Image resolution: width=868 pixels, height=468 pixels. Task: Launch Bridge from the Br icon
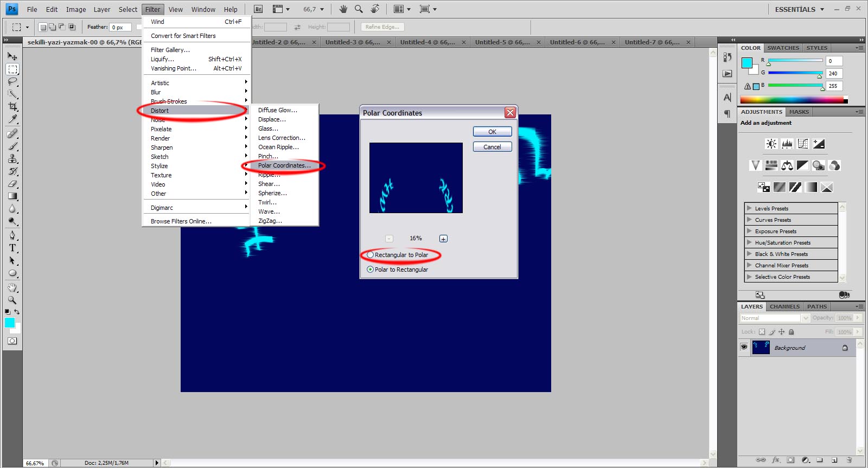pos(258,9)
